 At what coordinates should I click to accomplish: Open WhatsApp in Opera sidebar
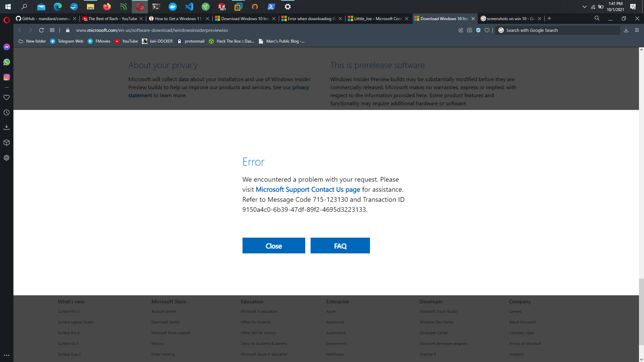click(7, 62)
